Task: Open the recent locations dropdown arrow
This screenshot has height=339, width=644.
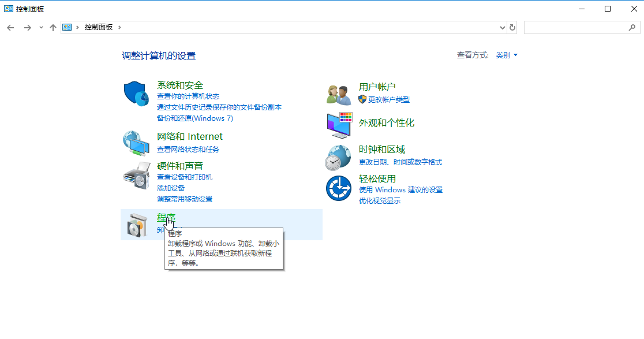Action: (41, 28)
